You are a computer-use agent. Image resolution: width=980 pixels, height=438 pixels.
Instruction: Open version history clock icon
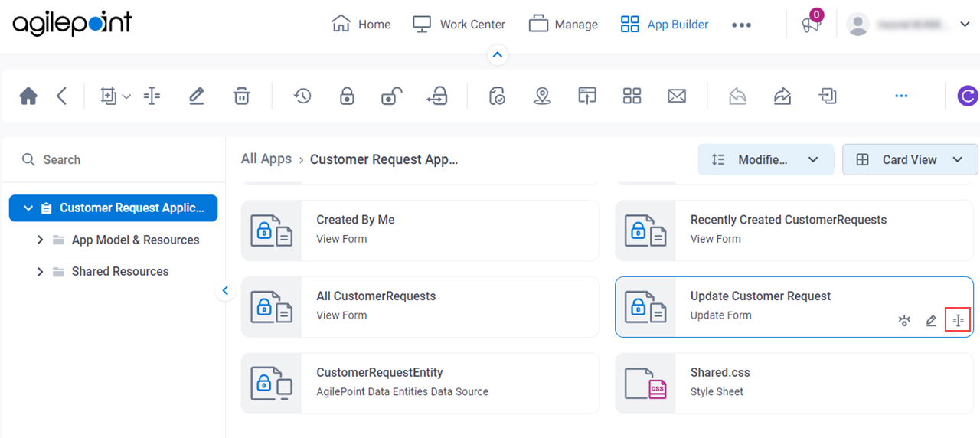[302, 96]
